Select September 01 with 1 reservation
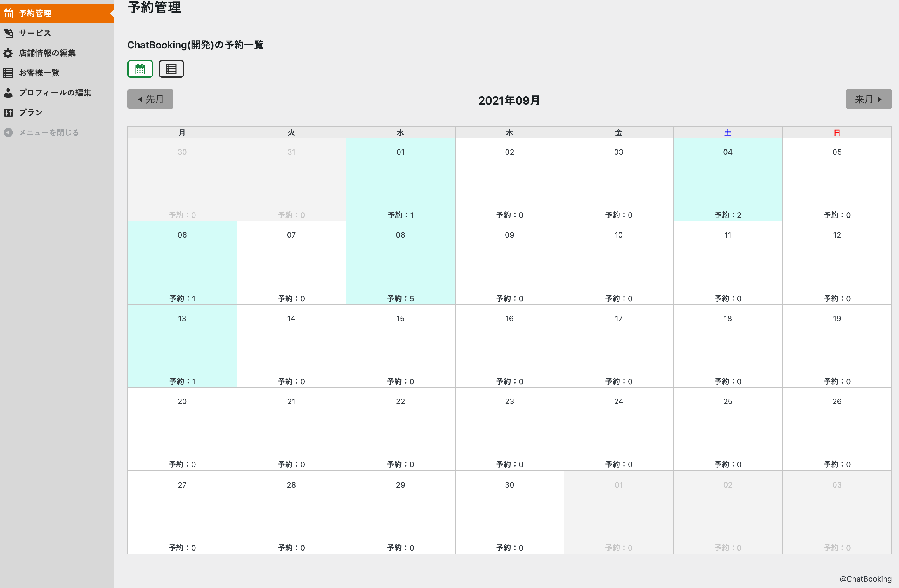This screenshot has height=588, width=899. pyautogui.click(x=400, y=180)
